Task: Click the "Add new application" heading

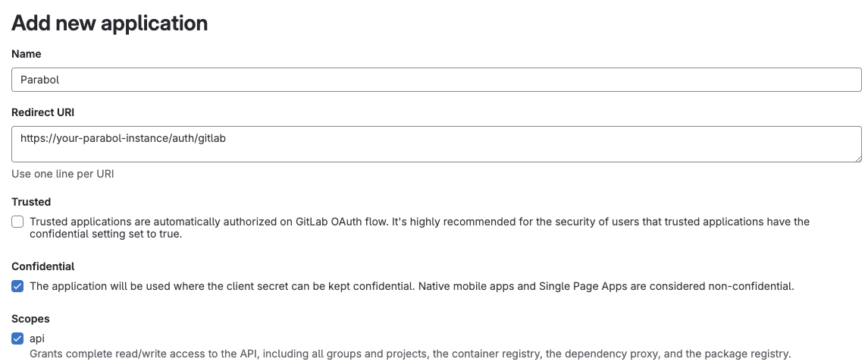Action: click(x=109, y=23)
